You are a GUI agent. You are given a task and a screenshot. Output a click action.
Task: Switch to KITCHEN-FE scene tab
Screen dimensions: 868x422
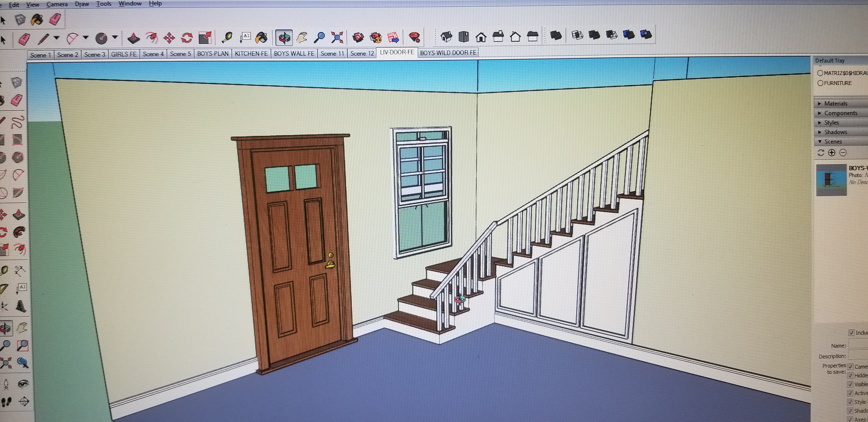click(251, 54)
